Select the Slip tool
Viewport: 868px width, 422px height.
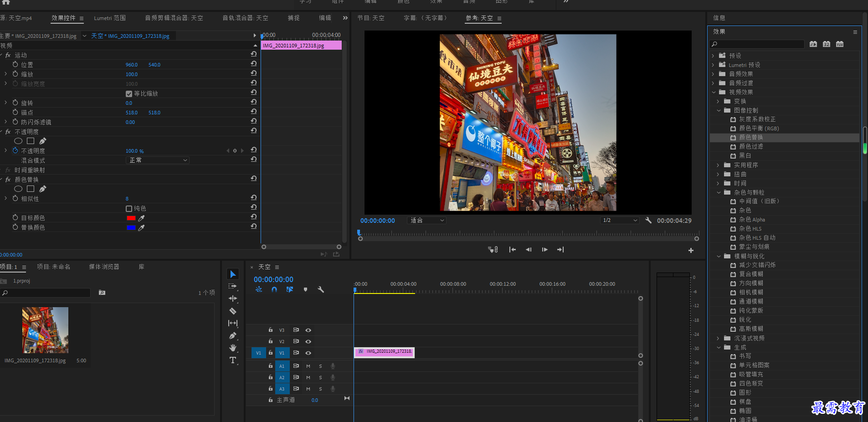tap(233, 323)
